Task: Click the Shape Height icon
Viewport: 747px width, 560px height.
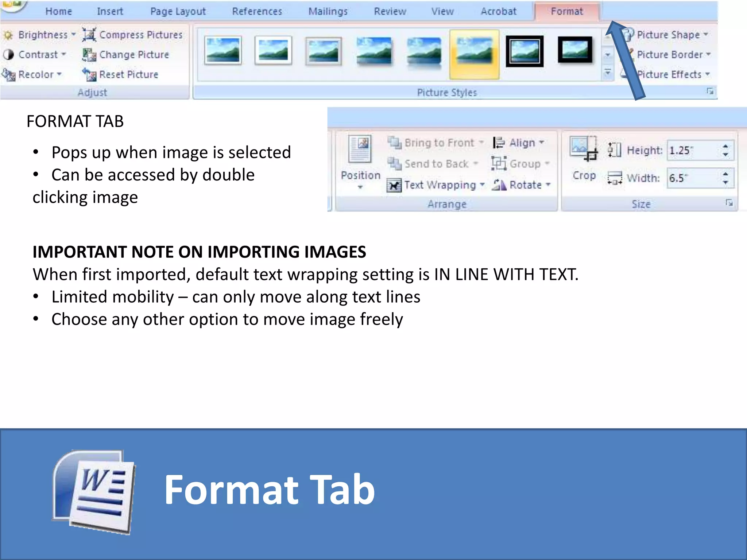Action: click(x=614, y=150)
